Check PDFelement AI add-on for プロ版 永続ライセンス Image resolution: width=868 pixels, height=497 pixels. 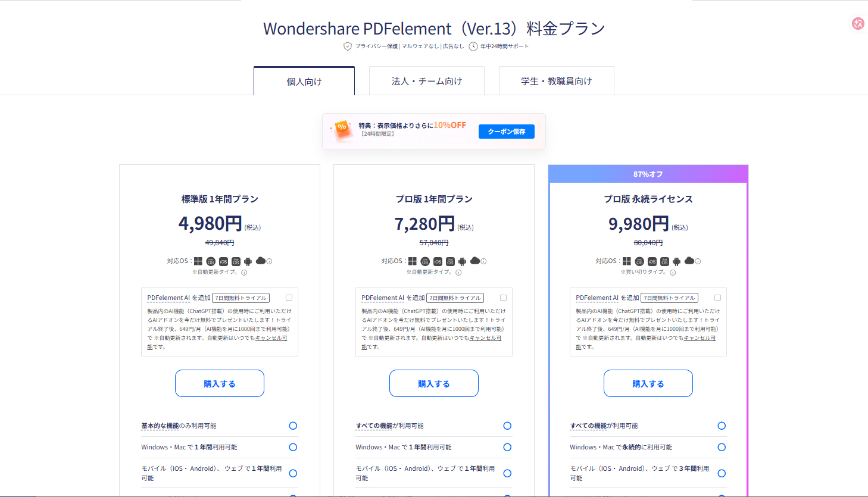coord(718,298)
